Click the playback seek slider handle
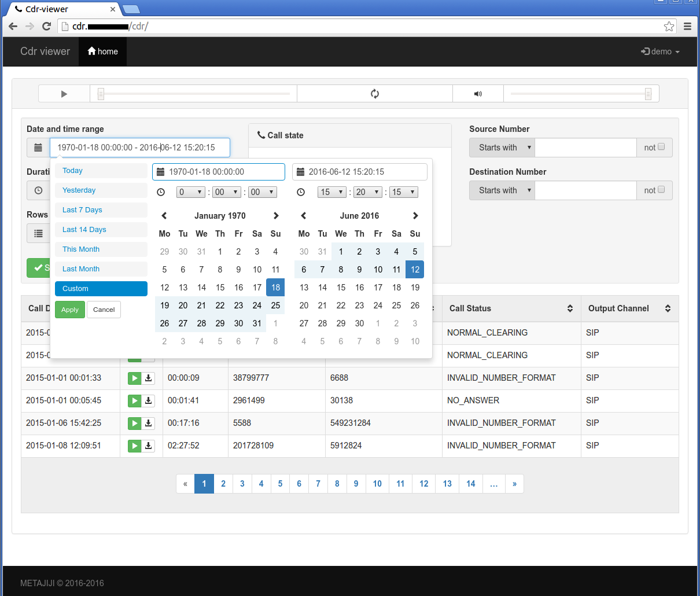Image resolution: width=700 pixels, height=596 pixels. (101, 94)
